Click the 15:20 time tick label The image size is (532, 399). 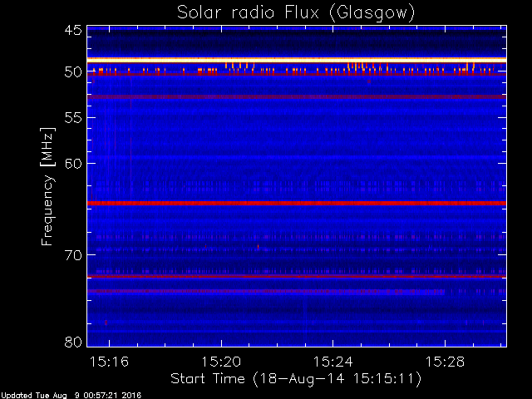coord(221,362)
